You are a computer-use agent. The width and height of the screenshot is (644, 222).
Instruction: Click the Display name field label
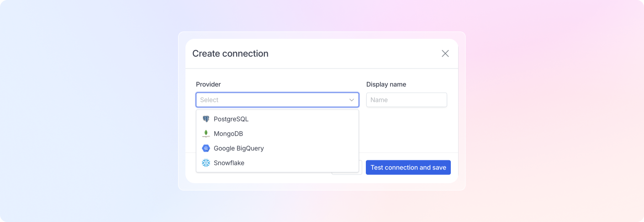pyautogui.click(x=386, y=85)
